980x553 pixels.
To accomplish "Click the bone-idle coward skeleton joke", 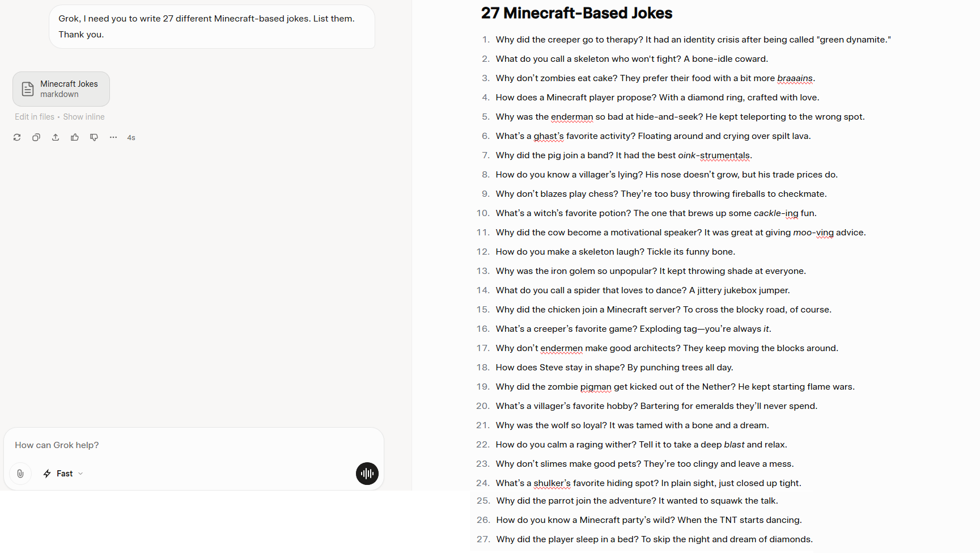I will coord(632,59).
